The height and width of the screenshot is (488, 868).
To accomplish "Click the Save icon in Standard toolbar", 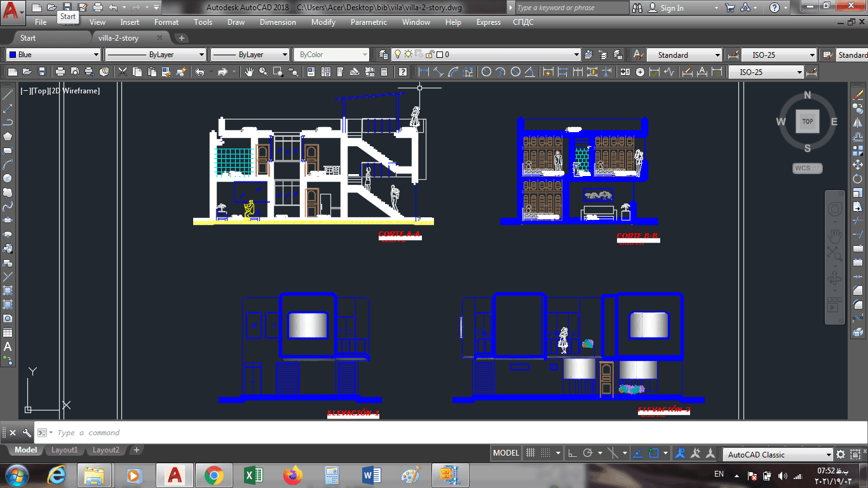I will click(x=42, y=72).
